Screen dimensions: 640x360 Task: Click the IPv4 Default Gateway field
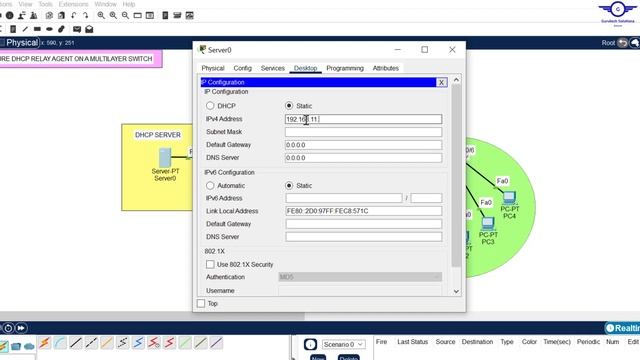pos(363,145)
